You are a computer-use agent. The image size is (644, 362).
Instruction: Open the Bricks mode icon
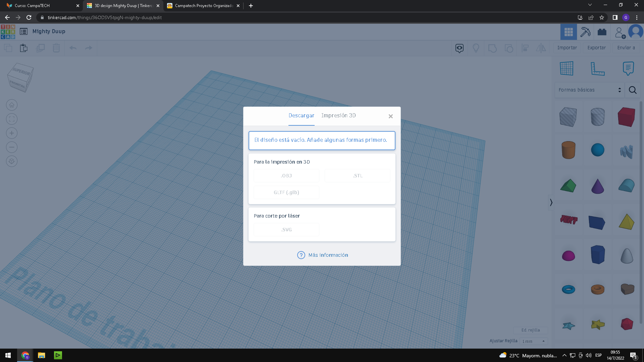pos(602,32)
